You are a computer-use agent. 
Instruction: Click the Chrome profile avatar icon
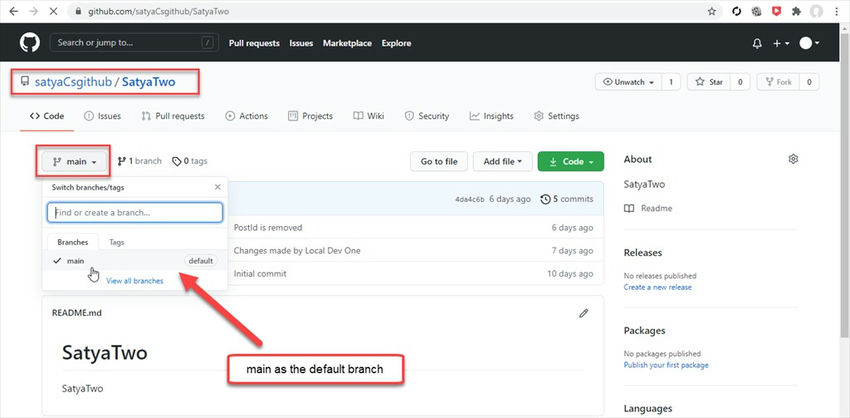click(816, 11)
